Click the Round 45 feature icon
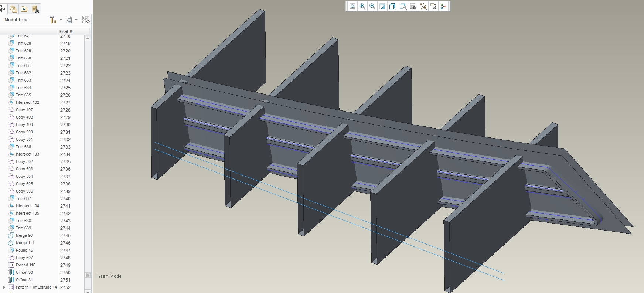644x293 pixels. click(x=11, y=250)
